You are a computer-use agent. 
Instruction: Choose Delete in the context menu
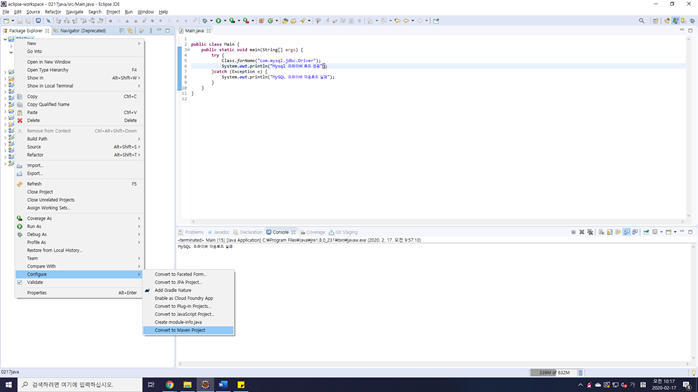click(79, 120)
